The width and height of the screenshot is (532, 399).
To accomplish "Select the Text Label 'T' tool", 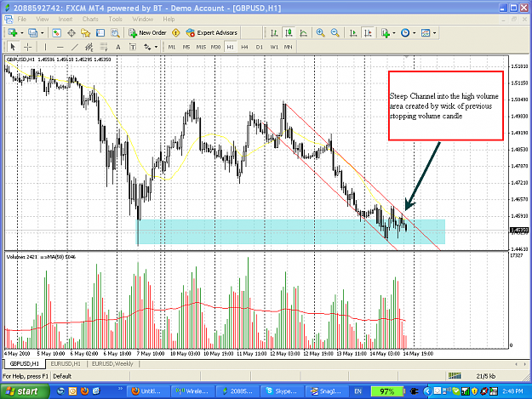I will pyautogui.click(x=133, y=47).
